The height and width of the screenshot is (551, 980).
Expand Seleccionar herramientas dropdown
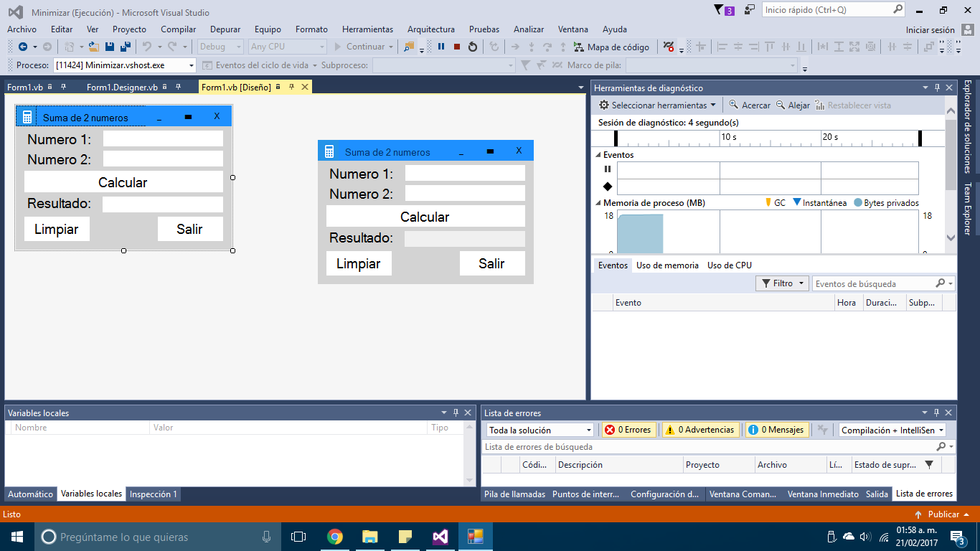[x=713, y=105]
